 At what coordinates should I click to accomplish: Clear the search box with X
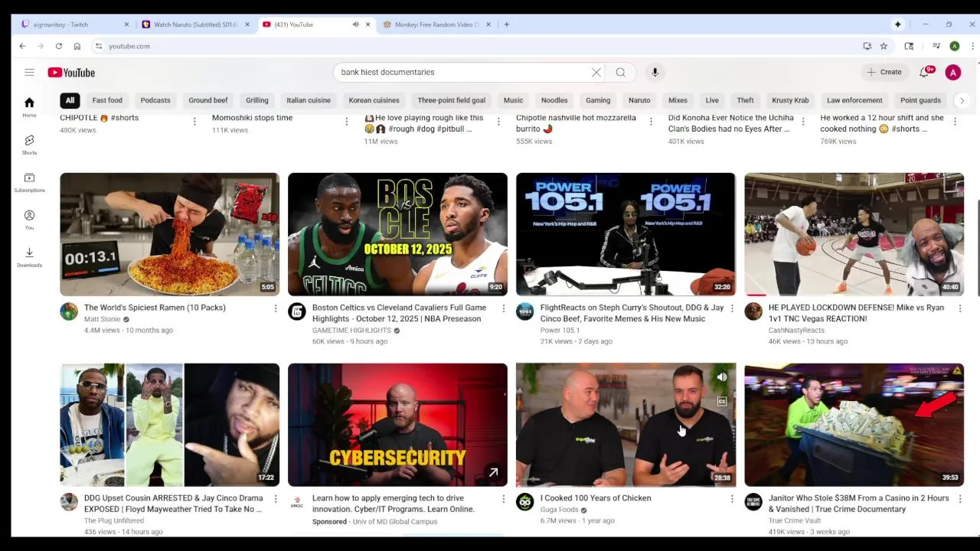tap(596, 72)
